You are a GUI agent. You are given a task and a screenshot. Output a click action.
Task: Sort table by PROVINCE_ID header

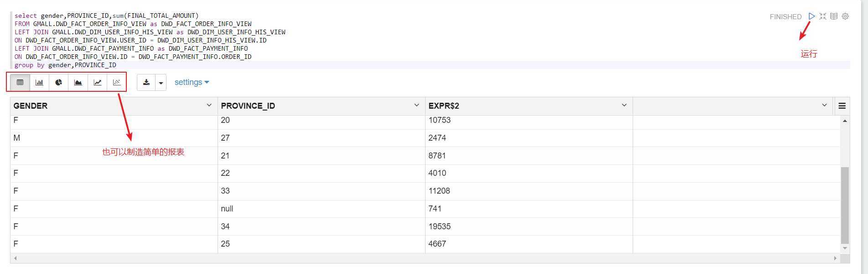[248, 106]
